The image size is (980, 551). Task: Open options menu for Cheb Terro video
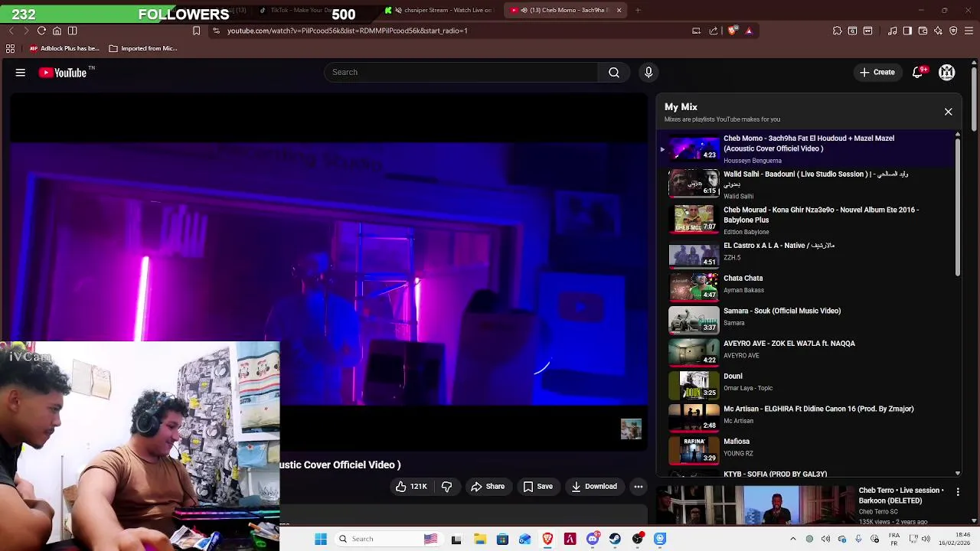click(958, 492)
